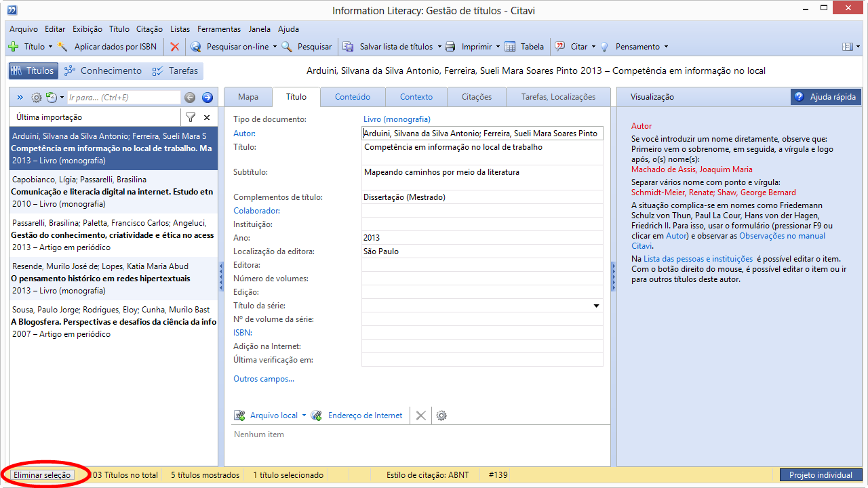Viewport: 868px width, 488px height.
Task: Click the Colaborador label link
Action: coord(256,211)
